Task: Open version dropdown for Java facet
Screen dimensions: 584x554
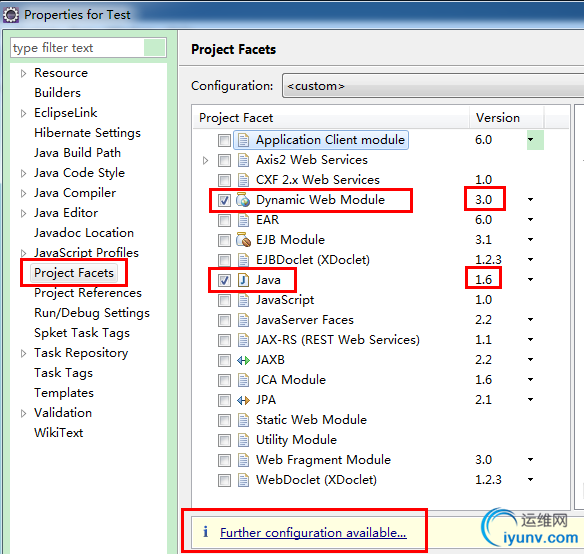Action: (x=530, y=279)
